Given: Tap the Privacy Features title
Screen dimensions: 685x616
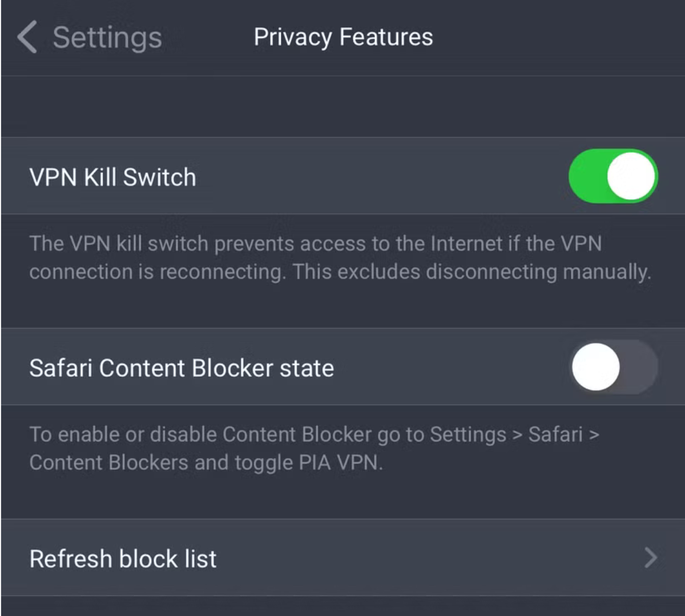Looking at the screenshot, I should click(343, 37).
